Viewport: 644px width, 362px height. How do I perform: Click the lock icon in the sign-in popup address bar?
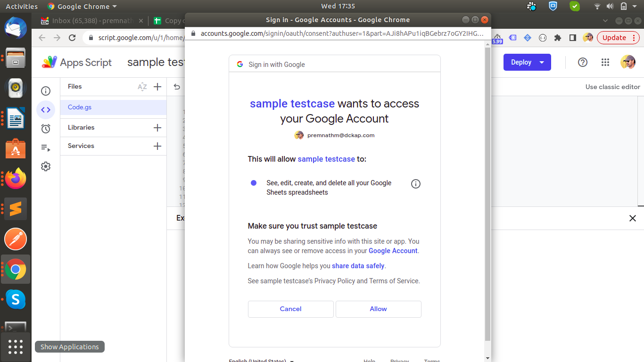[x=192, y=33]
